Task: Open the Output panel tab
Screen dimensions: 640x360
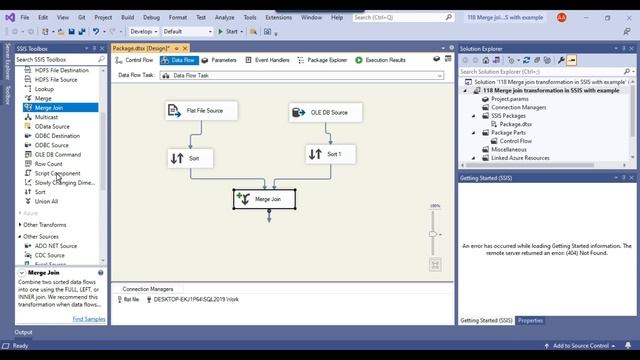Action: click(x=23, y=332)
